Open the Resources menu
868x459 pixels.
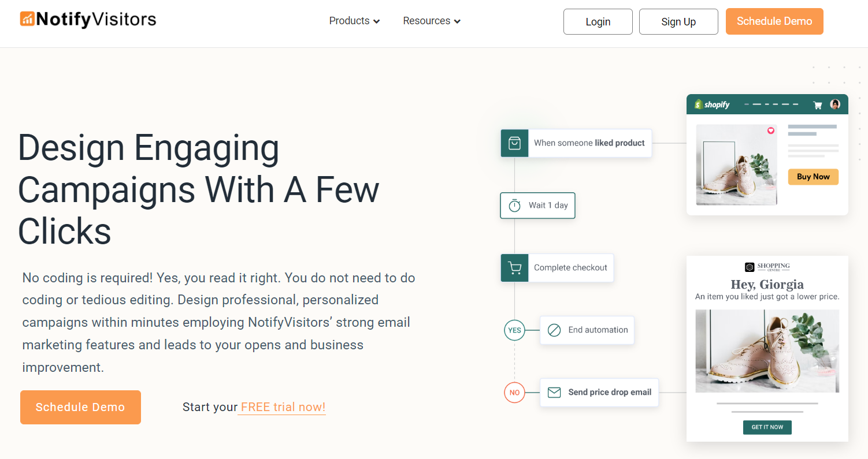point(432,21)
